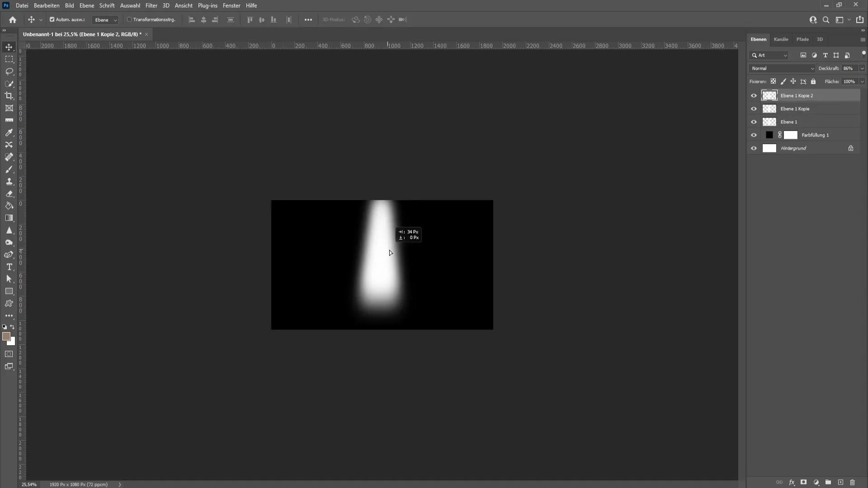Hide Ebene 1 Kopie layer

click(754, 108)
